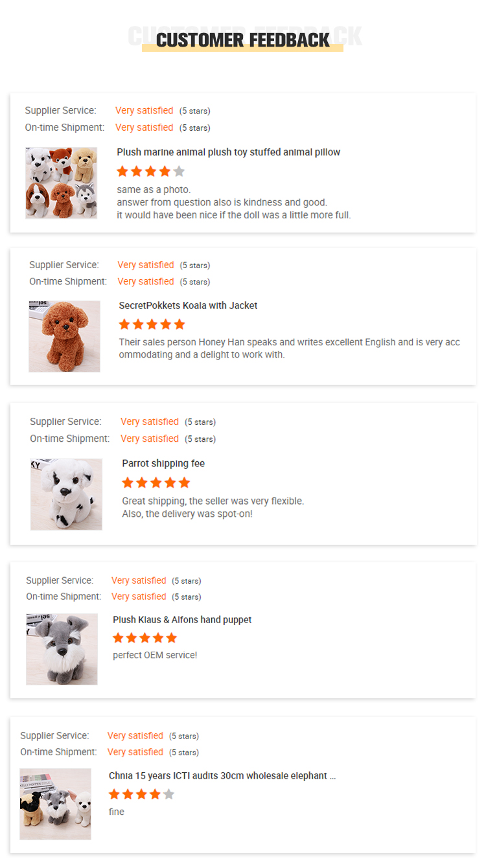Screen dimensions: 486x868
Task: Open the brown poodle plush thumbnail
Action: (64, 336)
